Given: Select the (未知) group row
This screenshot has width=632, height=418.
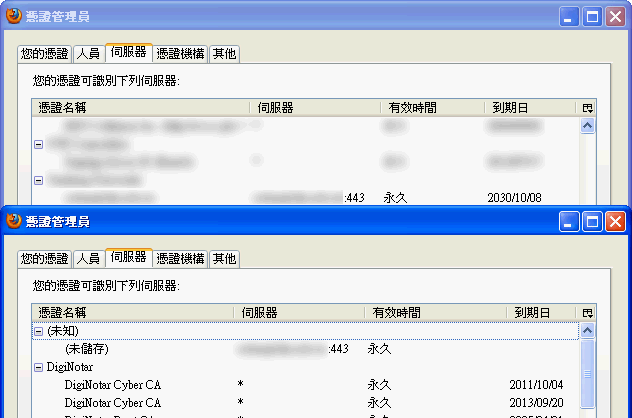Looking at the screenshot, I should 306,331.
